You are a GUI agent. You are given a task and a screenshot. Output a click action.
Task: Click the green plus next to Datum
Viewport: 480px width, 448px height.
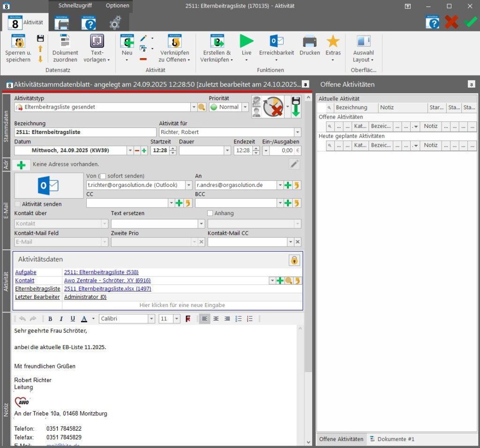pyautogui.click(x=144, y=150)
